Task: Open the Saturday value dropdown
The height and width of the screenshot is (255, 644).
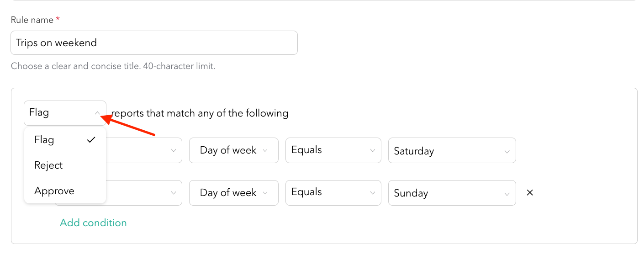Action: 451,151
